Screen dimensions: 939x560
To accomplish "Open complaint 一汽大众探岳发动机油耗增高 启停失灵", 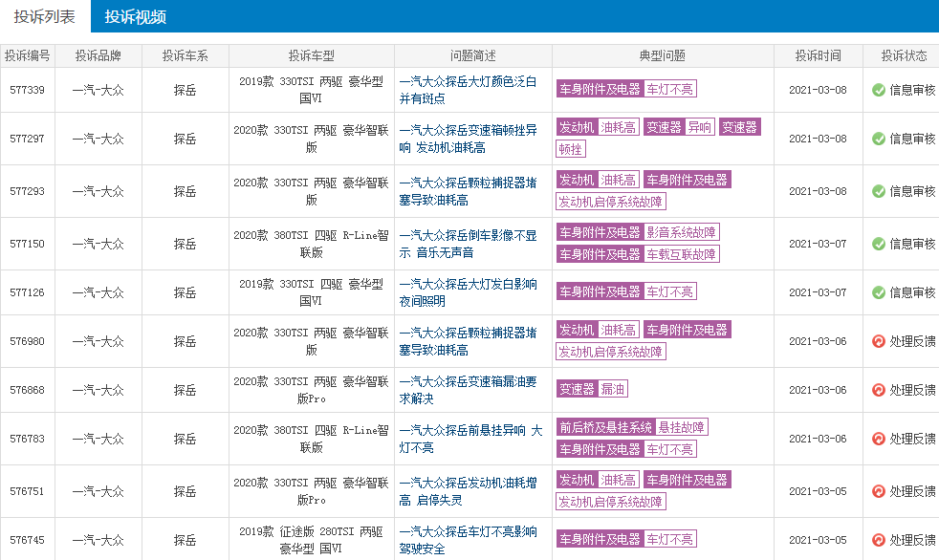I will [468, 492].
